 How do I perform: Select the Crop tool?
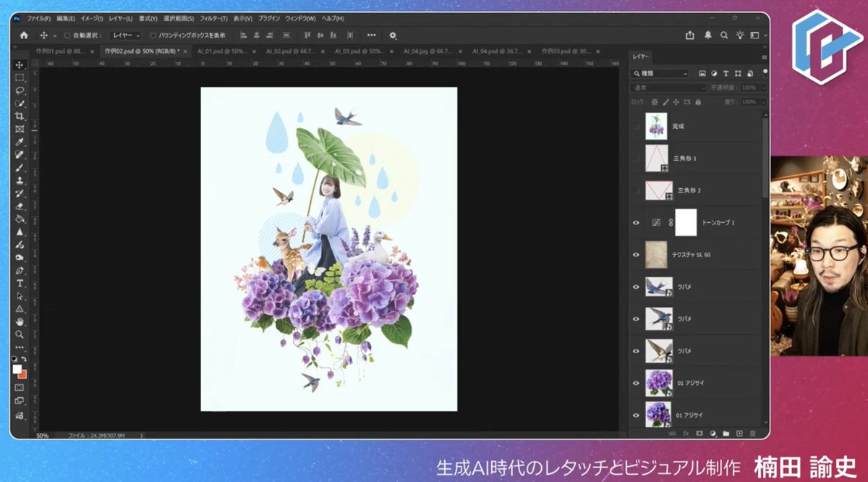20,116
